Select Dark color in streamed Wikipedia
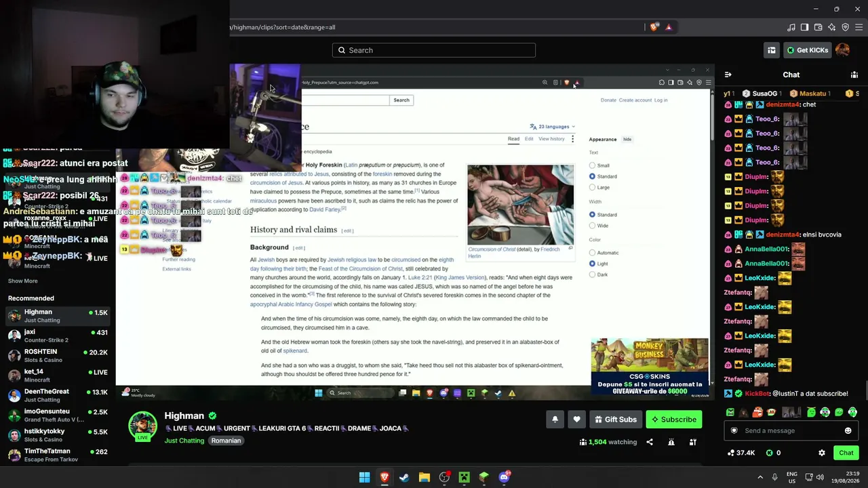This screenshot has height=488, width=868. click(x=592, y=274)
